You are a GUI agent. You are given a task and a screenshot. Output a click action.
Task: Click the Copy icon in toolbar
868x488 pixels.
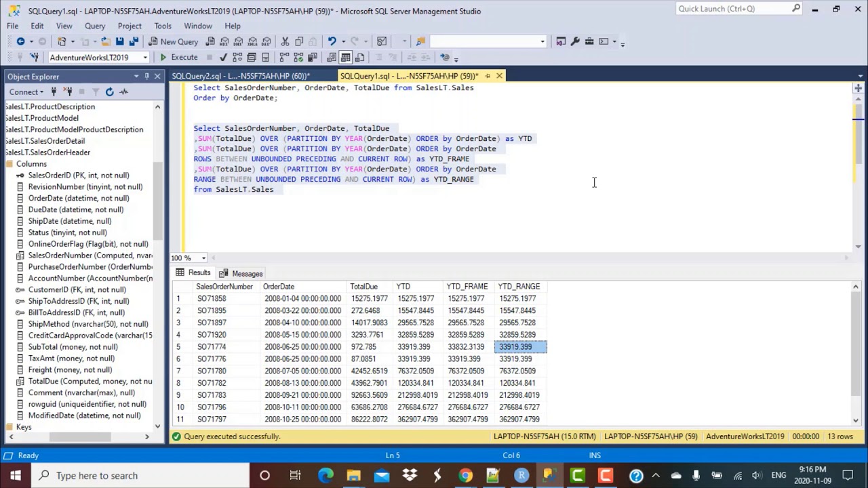[299, 41]
